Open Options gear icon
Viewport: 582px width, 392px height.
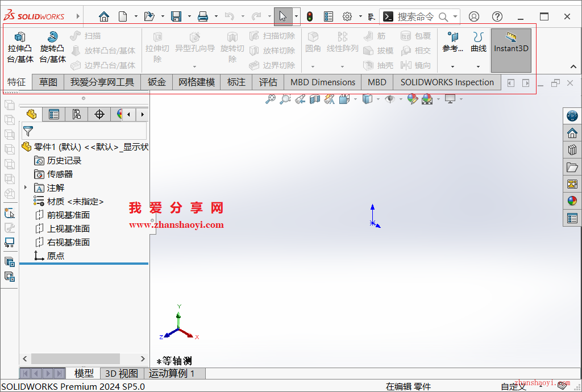tap(347, 16)
